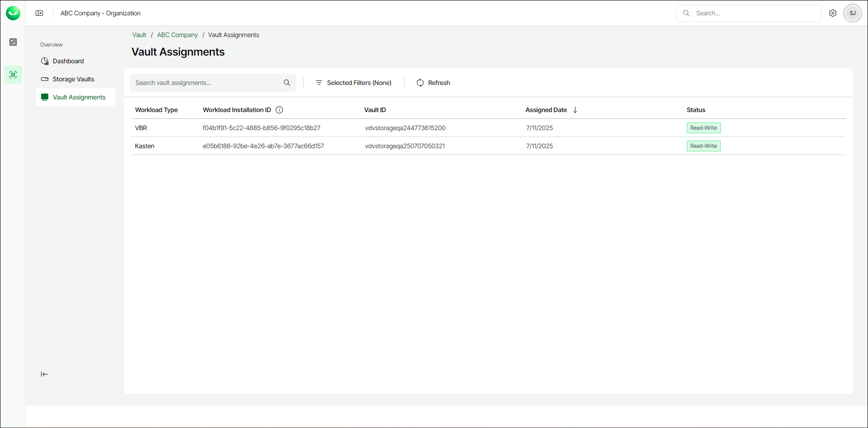The image size is (868, 428).
Task: Collapse the sidebar navigation arrow
Action: click(44, 374)
